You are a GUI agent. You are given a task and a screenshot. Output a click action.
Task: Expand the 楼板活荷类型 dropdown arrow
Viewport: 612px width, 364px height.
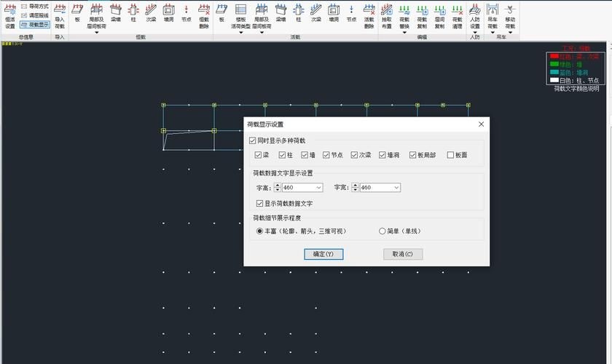coord(241,33)
